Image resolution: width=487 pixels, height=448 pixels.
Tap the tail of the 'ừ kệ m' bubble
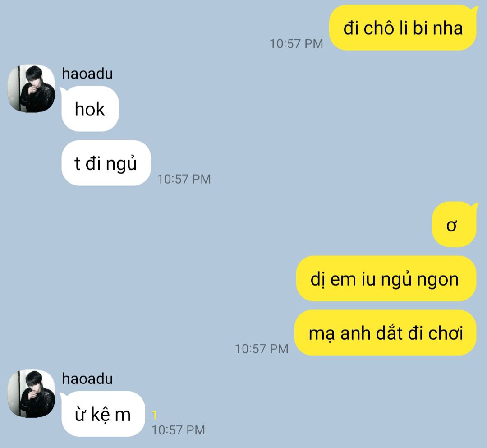(x=63, y=396)
